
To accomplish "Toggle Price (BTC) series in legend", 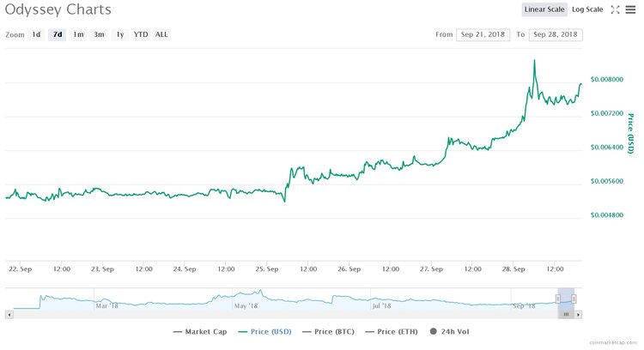I will coord(328,331).
